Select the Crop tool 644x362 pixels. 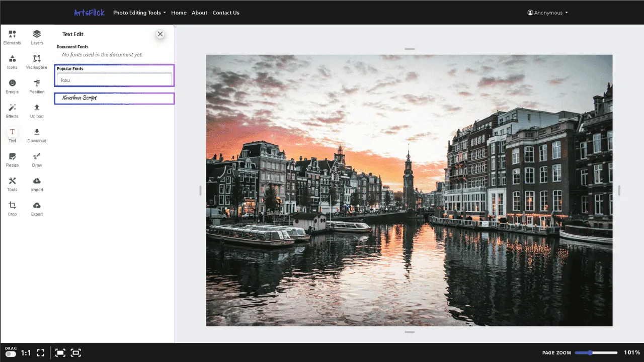coord(12,209)
